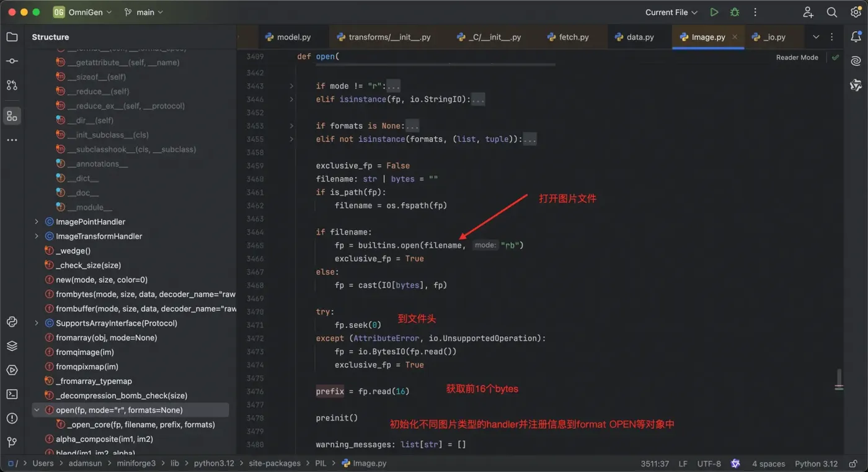Open IDE settings gear
Screen dimensions: 868x472
[x=856, y=12]
